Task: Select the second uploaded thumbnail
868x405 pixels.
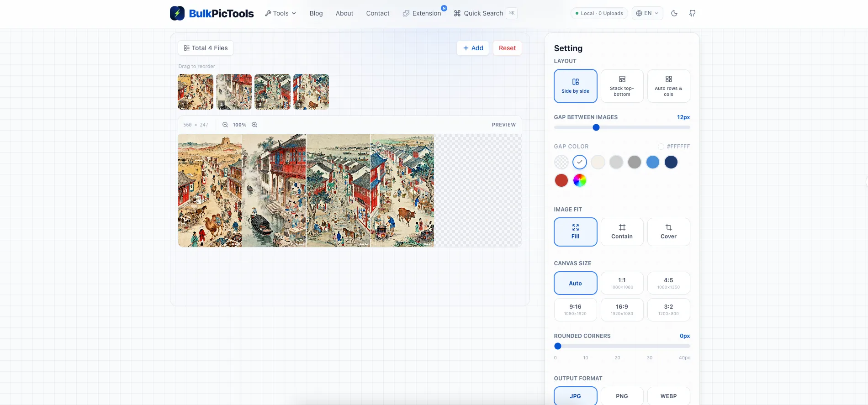Action: [x=234, y=92]
